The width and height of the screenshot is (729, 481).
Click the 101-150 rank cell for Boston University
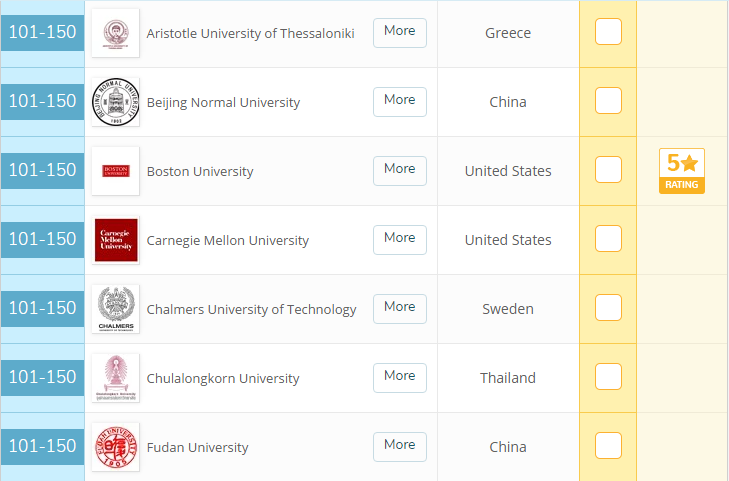(x=42, y=171)
